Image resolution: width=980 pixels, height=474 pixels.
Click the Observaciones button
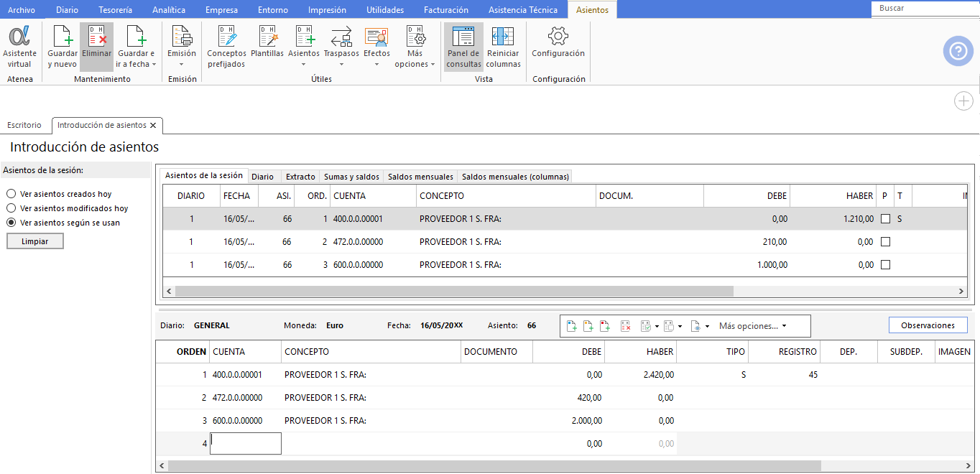coord(928,325)
